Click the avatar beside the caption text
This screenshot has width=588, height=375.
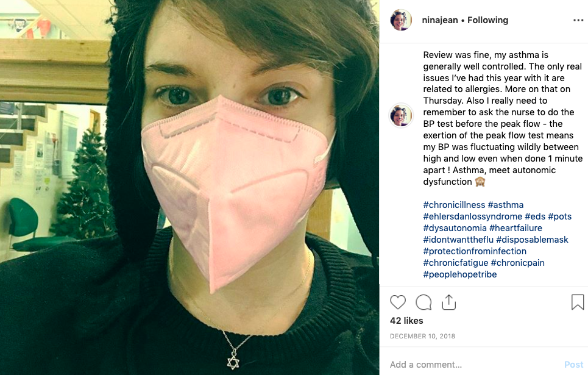(x=401, y=115)
